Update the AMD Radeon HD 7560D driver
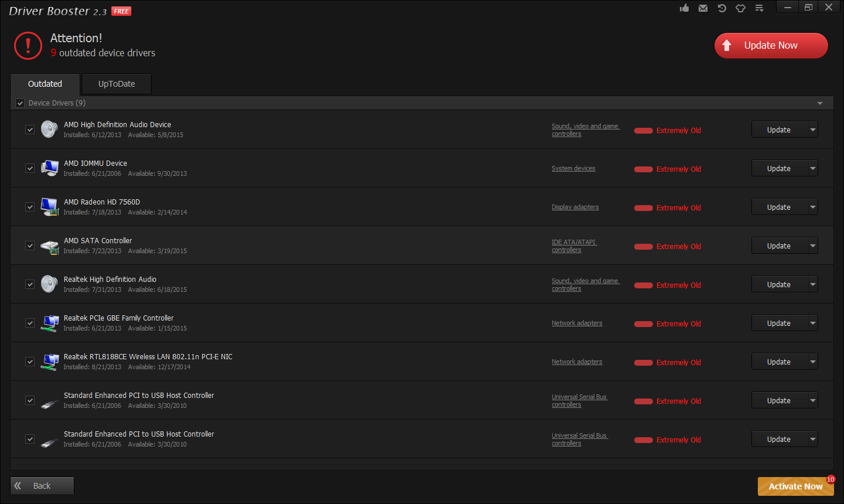The image size is (844, 504). tap(780, 207)
